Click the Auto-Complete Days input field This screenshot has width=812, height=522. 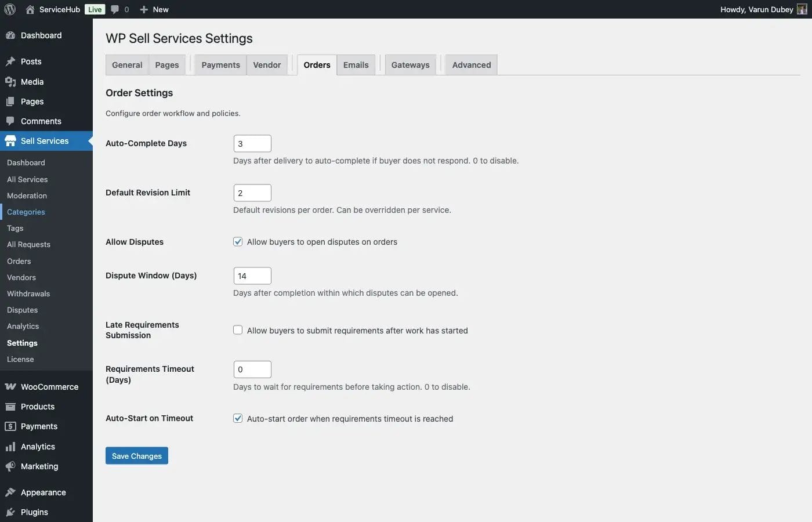(x=252, y=143)
